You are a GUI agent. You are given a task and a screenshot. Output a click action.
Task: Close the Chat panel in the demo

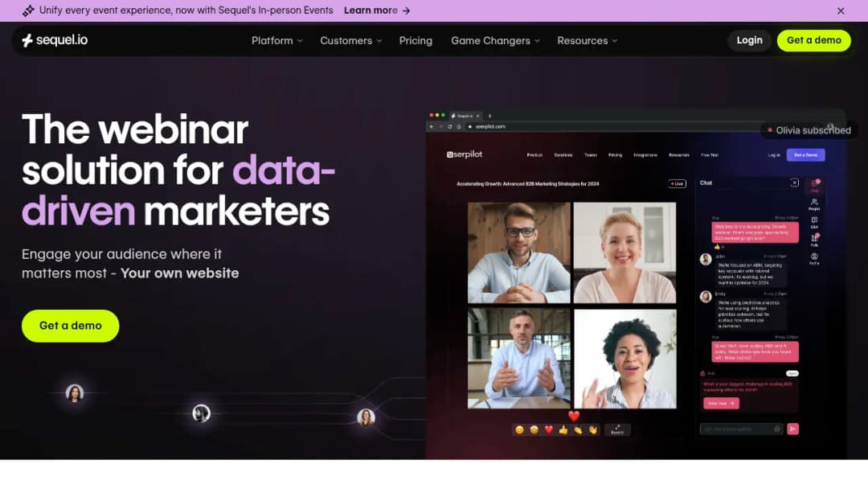coord(794,183)
